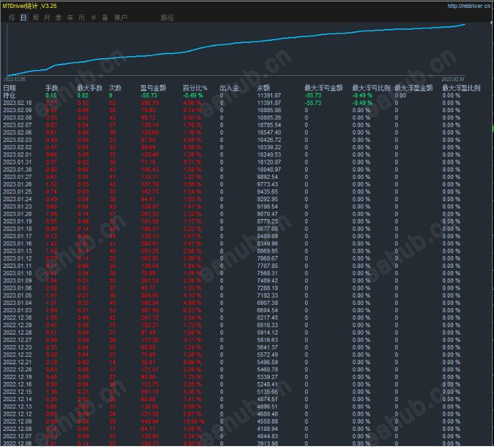Image resolution: width=494 pixels, height=448 pixels.
Task: Open the 季 quarterly tab
Action: 59,18
